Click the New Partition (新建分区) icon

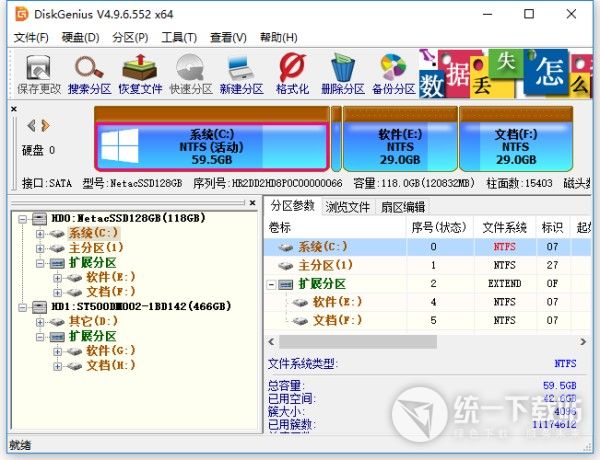[x=241, y=75]
